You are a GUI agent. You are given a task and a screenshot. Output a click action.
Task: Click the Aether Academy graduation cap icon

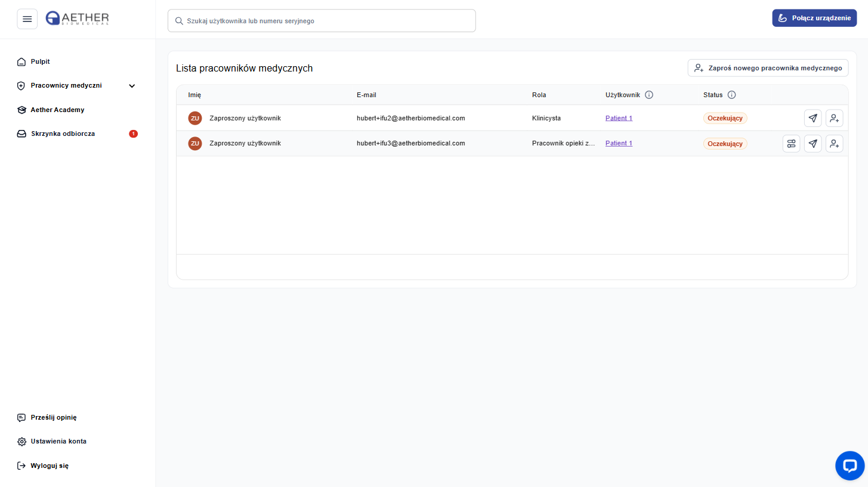click(21, 110)
